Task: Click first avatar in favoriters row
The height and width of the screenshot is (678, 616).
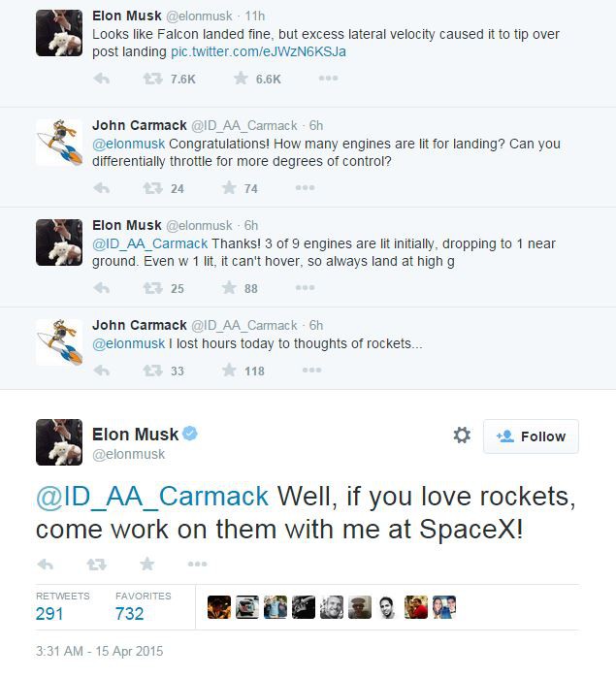Action: pos(219,607)
